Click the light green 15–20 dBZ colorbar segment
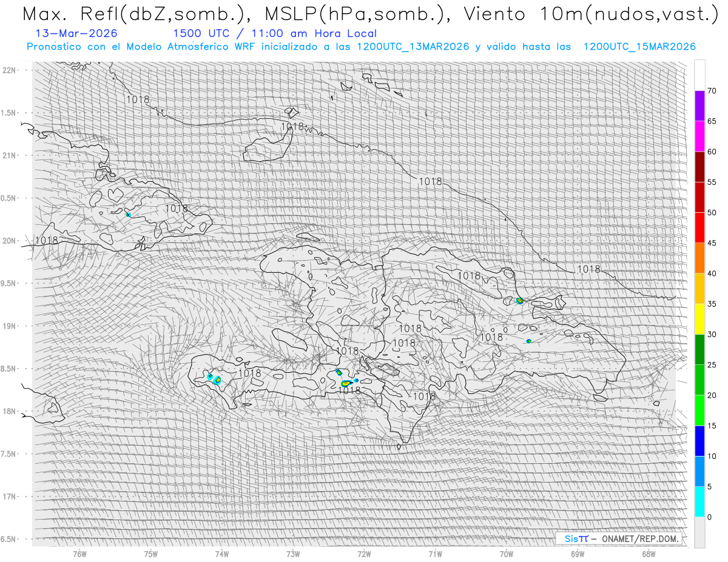 click(x=699, y=410)
